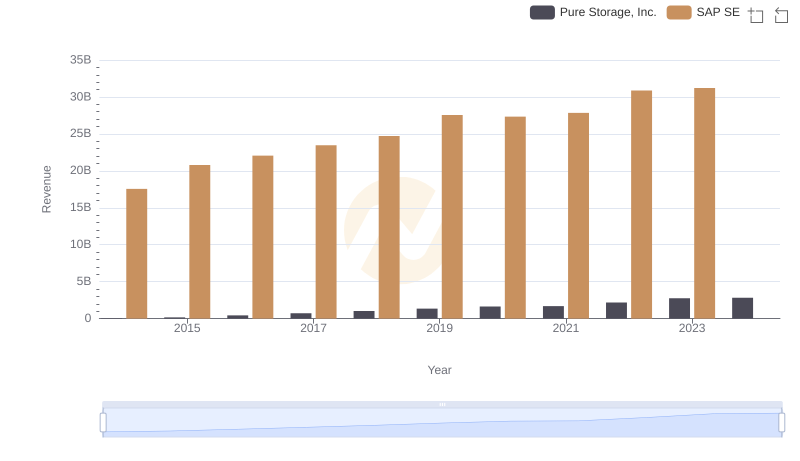The height and width of the screenshot is (461, 800).
Task: Click the Pure Storage dark legend swatch
Action: (542, 12)
